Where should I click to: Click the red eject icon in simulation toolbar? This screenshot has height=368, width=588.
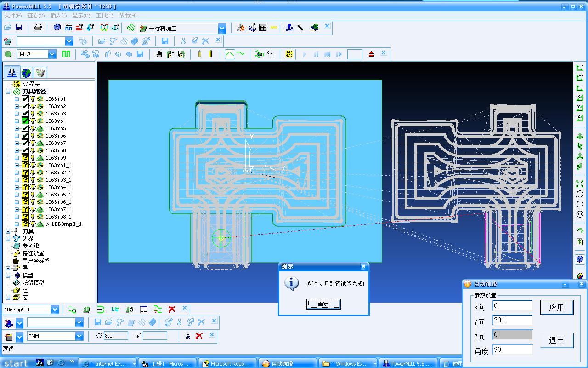[x=371, y=54]
